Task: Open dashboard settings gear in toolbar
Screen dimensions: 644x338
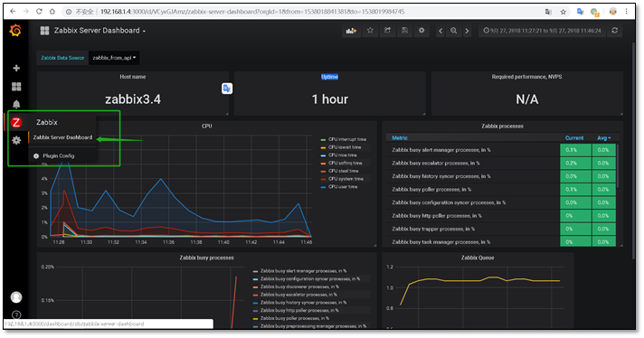Action: (421, 31)
